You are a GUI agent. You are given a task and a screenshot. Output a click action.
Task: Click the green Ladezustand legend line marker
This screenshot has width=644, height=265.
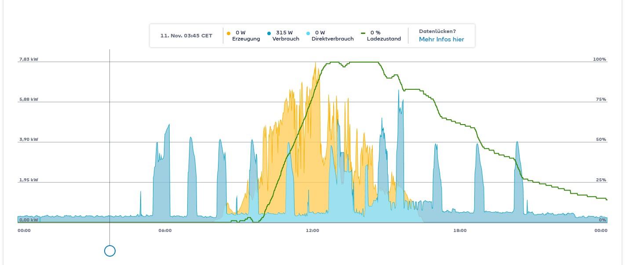click(363, 33)
